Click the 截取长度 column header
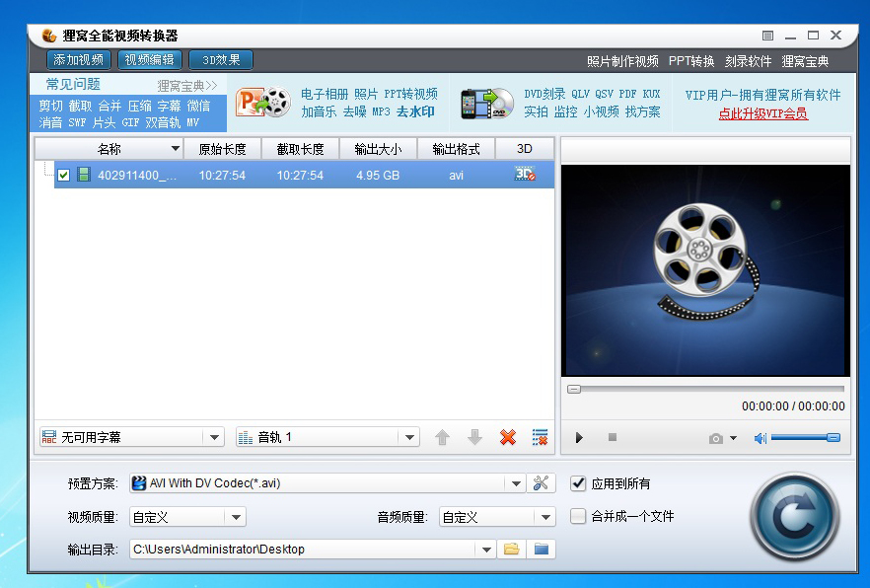Screen dimensions: 870x588 coord(300,149)
